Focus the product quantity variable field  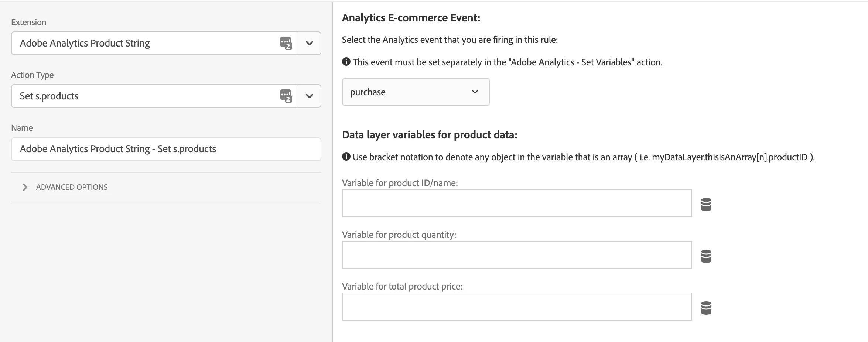click(x=516, y=255)
